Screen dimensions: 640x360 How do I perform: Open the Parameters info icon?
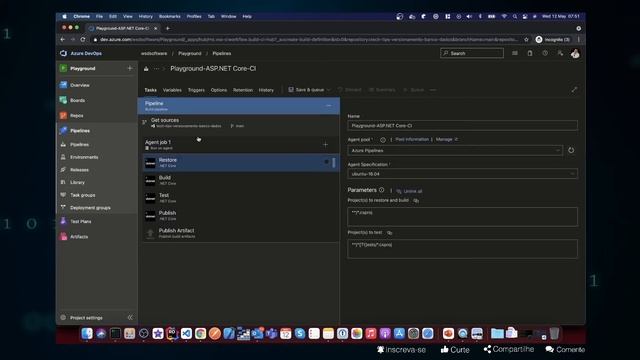coord(382,190)
